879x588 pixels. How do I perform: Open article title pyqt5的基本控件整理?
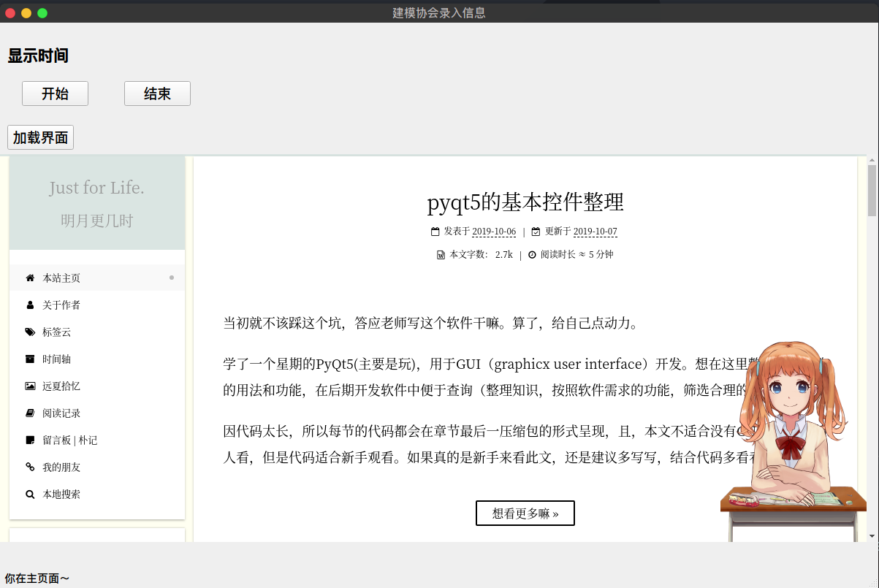525,202
